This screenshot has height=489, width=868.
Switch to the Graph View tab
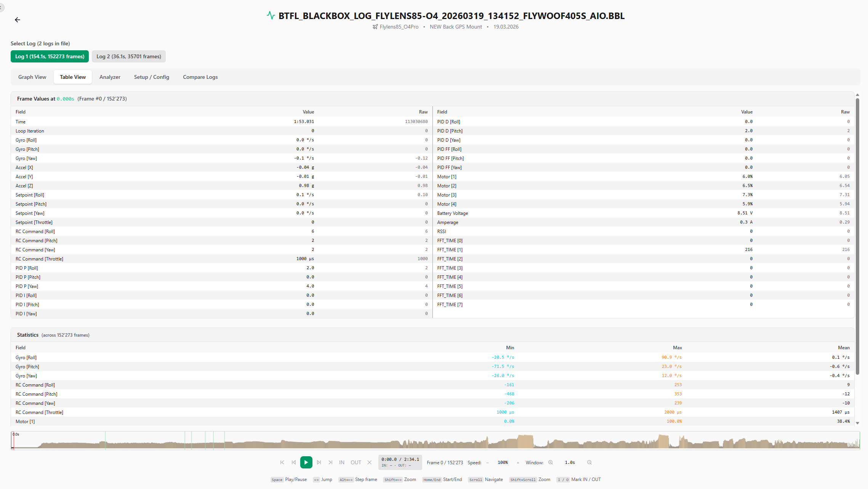point(32,77)
